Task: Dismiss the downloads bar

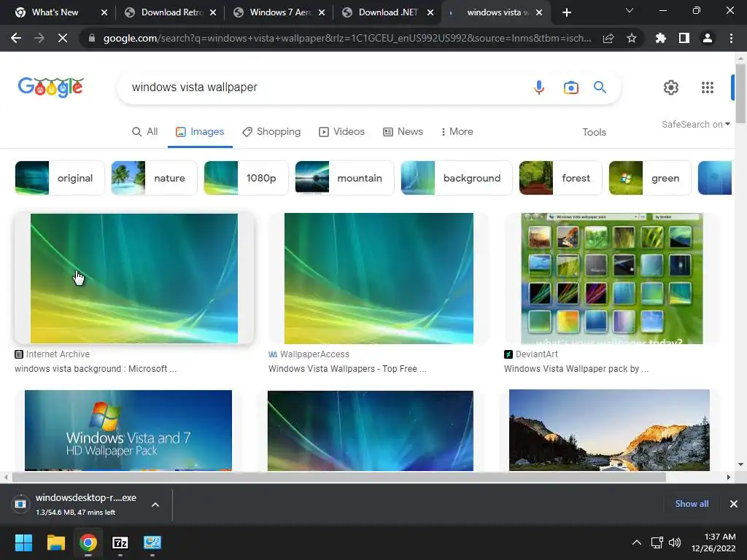Action: 734,504
